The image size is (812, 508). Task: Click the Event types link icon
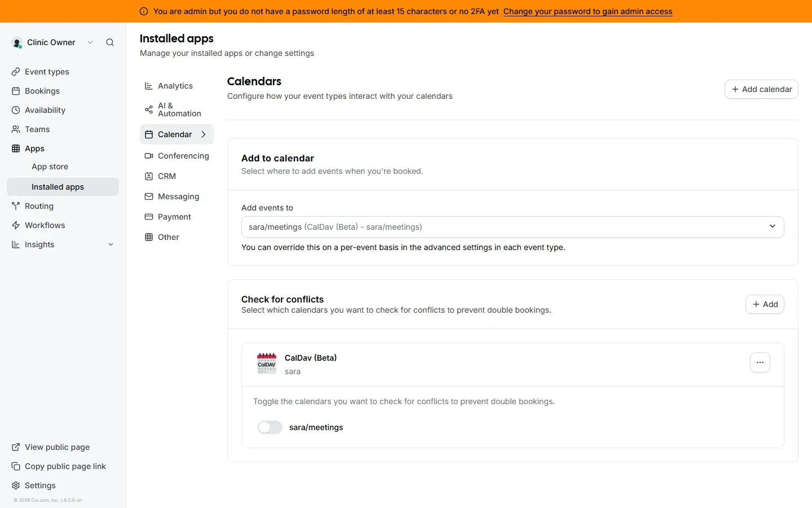tap(16, 72)
